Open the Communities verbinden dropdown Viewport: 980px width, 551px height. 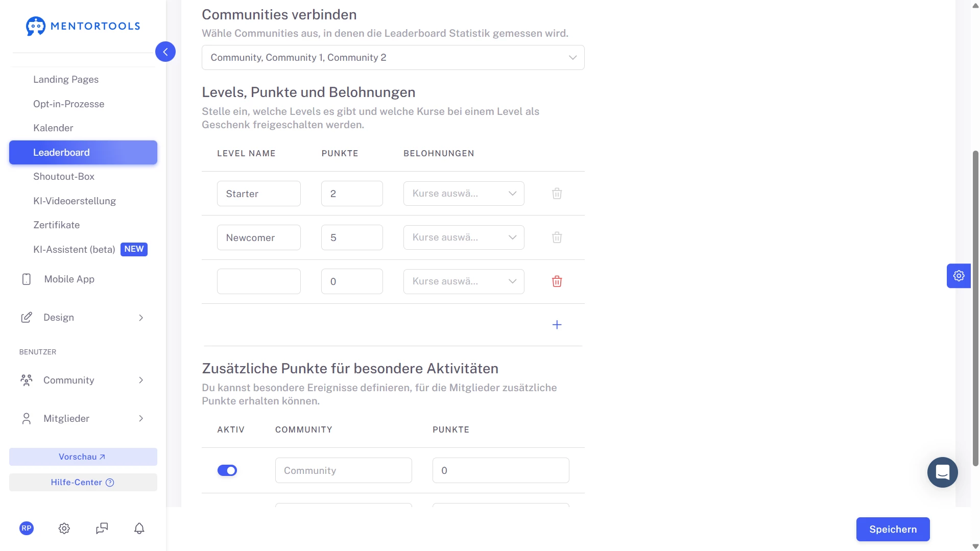pyautogui.click(x=393, y=58)
